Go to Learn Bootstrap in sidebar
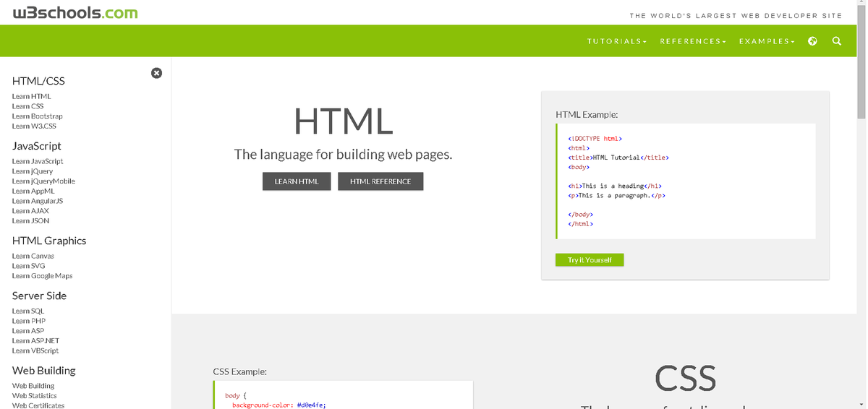This screenshot has height=409, width=868. 38,116
